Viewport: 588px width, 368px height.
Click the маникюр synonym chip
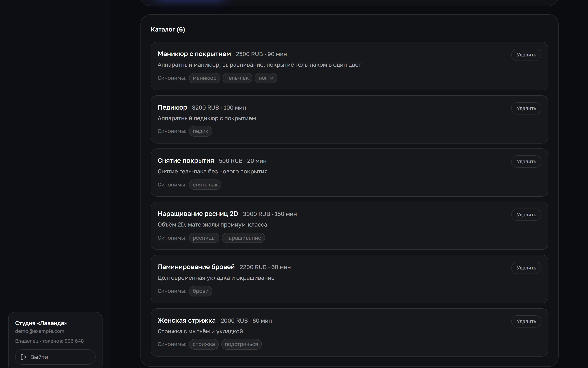click(x=204, y=78)
